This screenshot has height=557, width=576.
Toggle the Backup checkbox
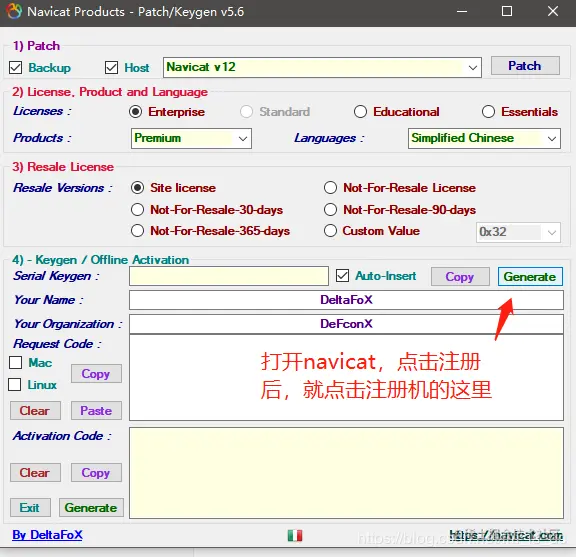point(15,68)
